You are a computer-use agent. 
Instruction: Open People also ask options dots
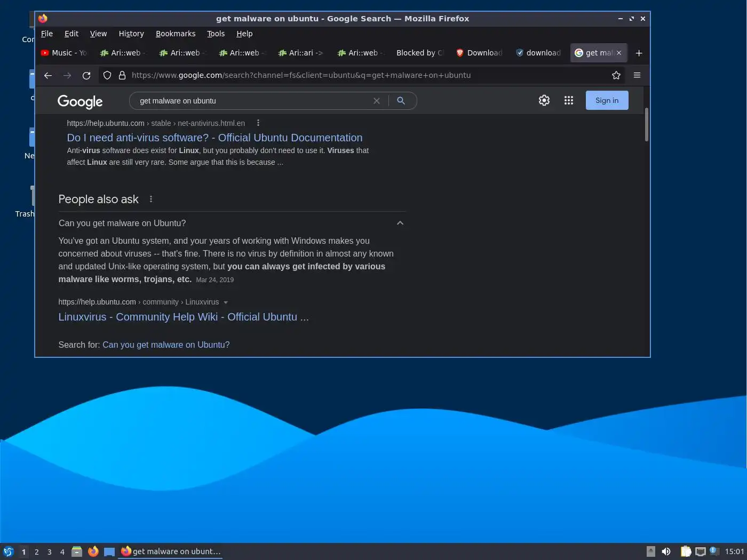(151, 199)
